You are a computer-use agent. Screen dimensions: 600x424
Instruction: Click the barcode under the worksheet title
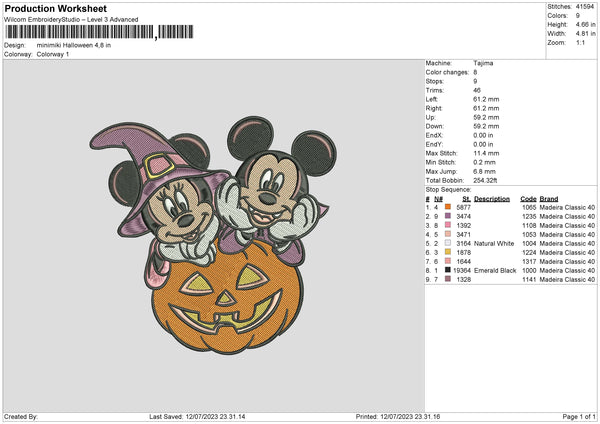99,32
